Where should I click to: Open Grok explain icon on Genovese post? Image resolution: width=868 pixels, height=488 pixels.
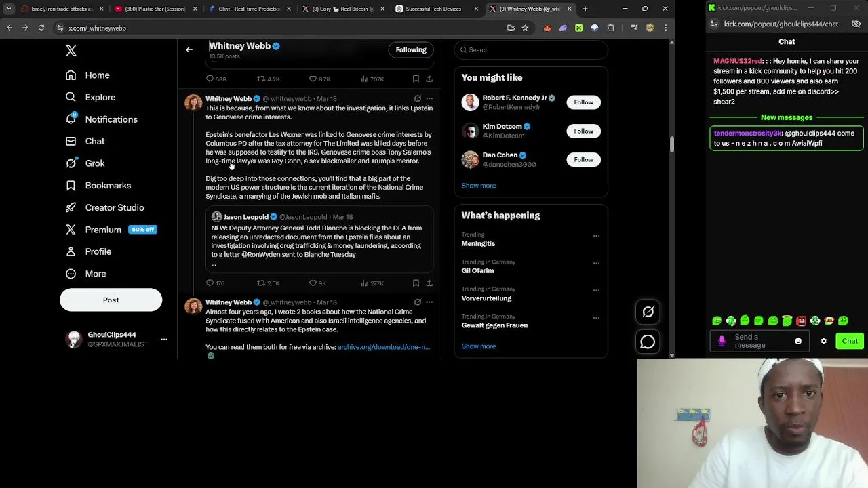point(417,98)
